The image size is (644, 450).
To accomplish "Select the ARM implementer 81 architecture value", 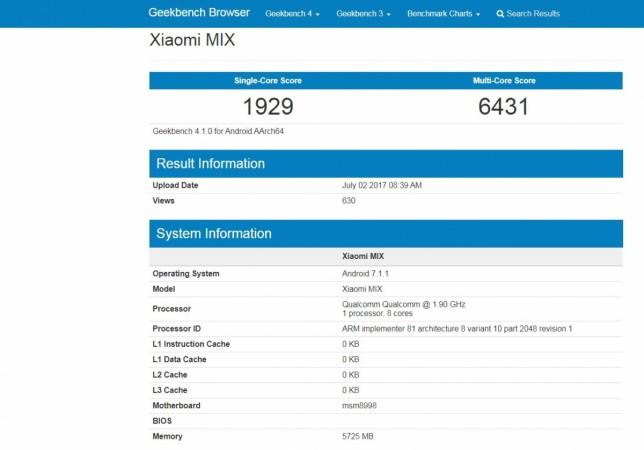I will (457, 328).
